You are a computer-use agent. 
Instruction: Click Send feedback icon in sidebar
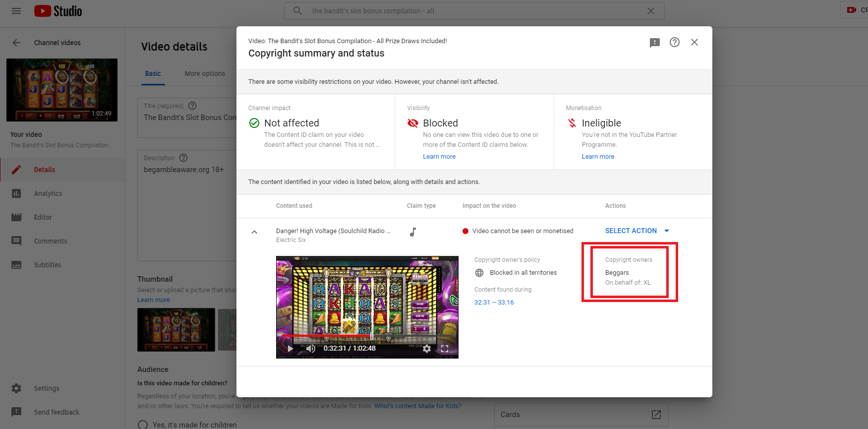point(16,412)
